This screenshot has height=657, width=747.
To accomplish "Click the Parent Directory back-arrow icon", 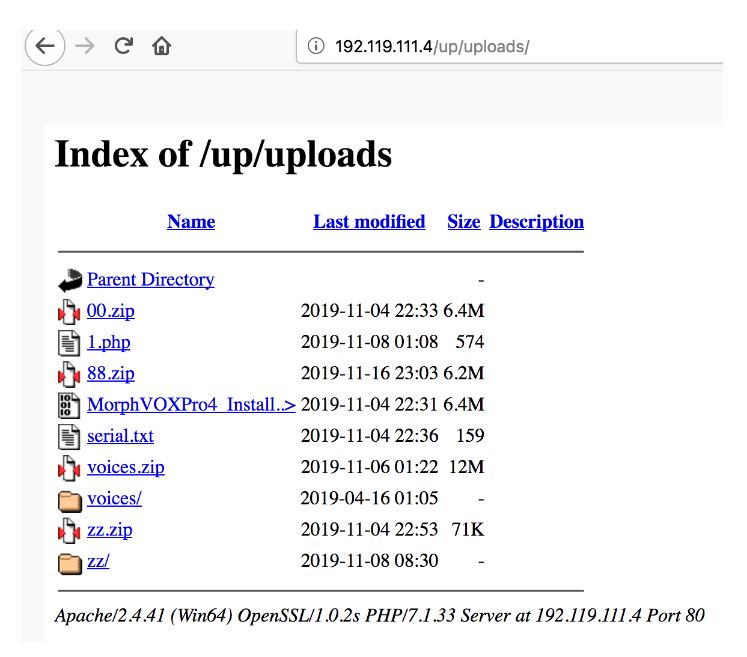I will pos(69,280).
